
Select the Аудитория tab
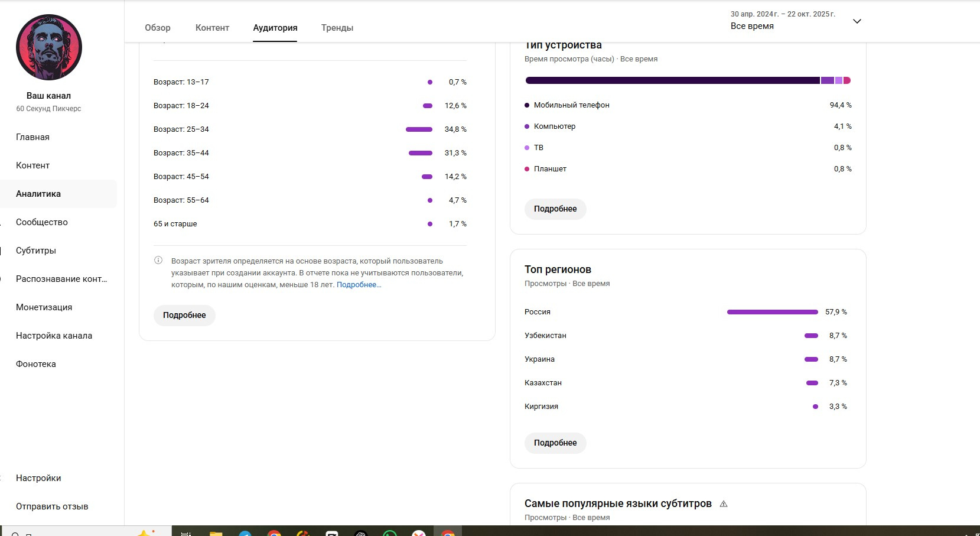point(275,28)
